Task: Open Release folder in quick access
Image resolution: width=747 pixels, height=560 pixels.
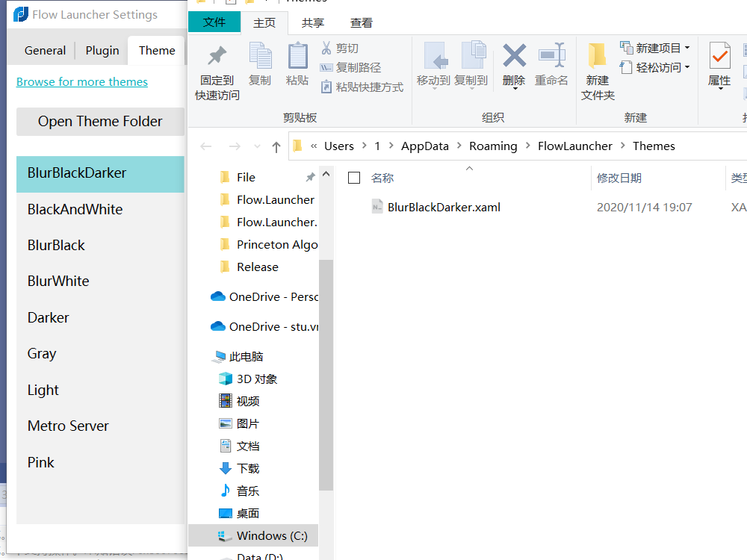Action: coord(257,267)
